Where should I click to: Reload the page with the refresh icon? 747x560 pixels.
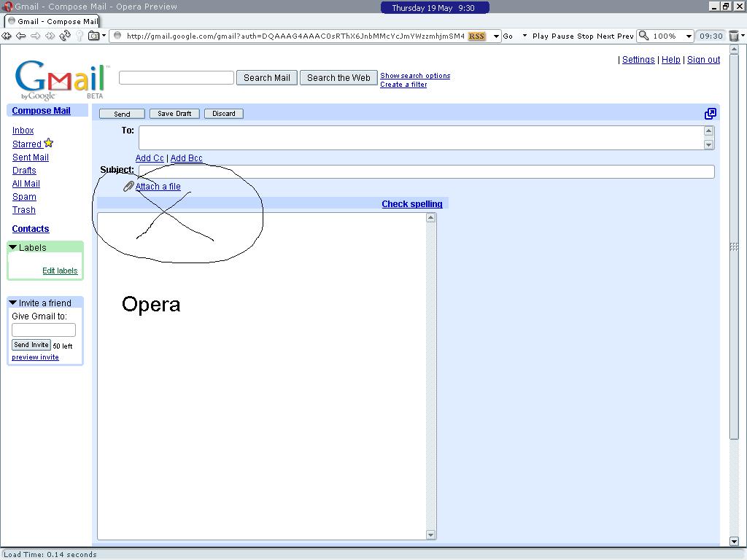pyautogui.click(x=65, y=36)
